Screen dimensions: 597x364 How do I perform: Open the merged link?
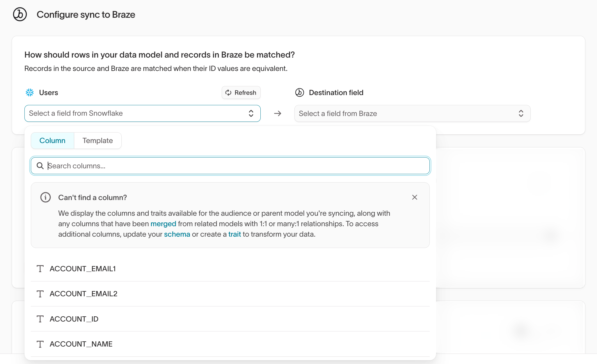pyautogui.click(x=163, y=224)
